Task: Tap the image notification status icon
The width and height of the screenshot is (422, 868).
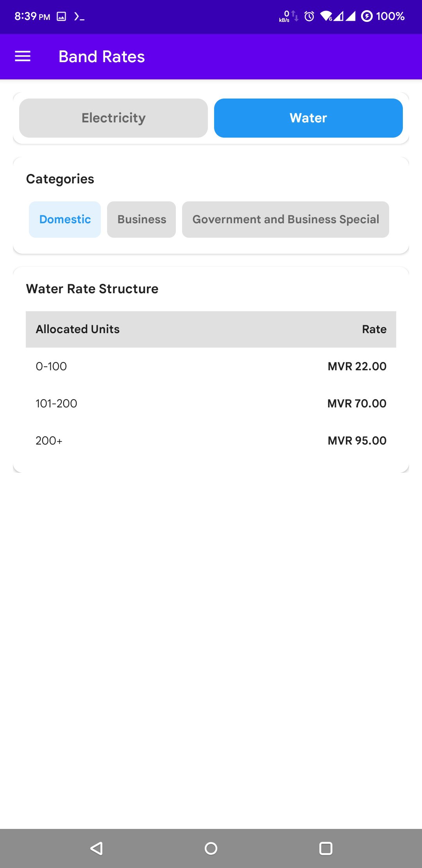Action: point(61,16)
